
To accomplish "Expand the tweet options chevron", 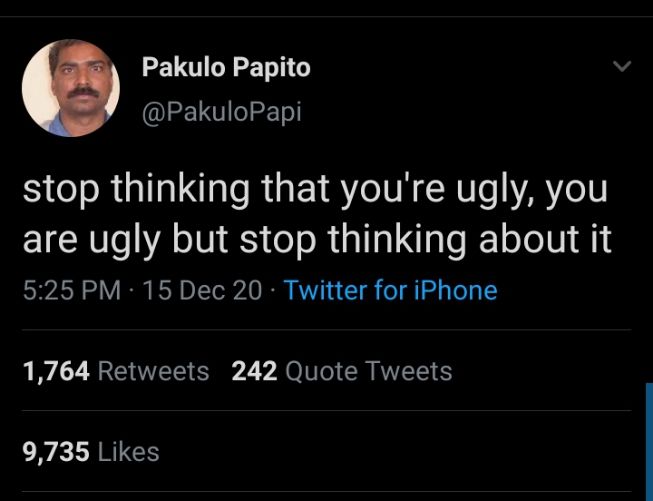I will (621, 68).
